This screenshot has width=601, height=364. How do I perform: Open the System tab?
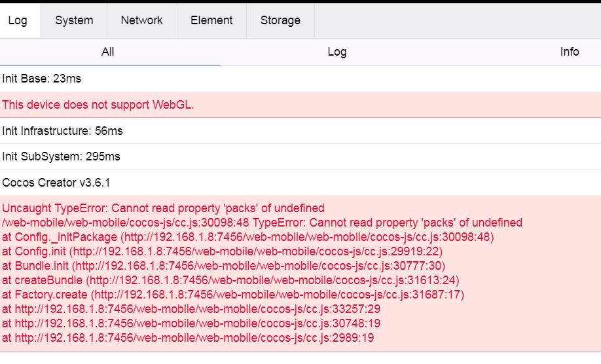74,20
